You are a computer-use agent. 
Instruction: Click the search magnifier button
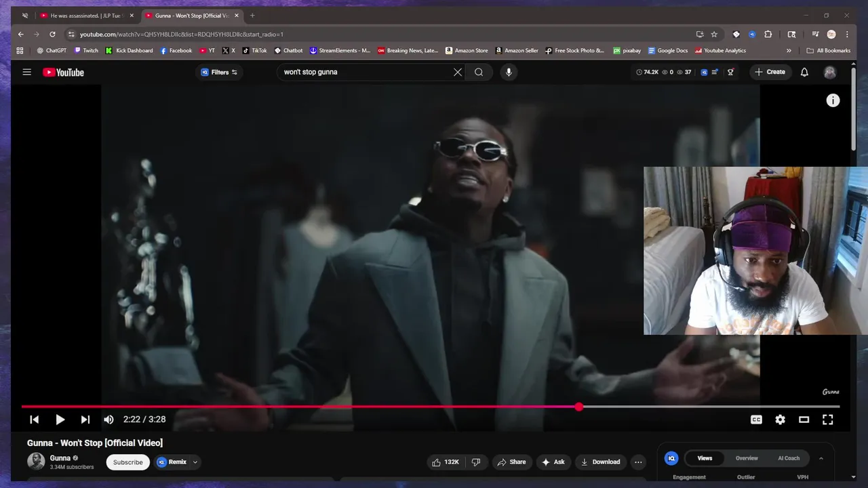pos(479,72)
